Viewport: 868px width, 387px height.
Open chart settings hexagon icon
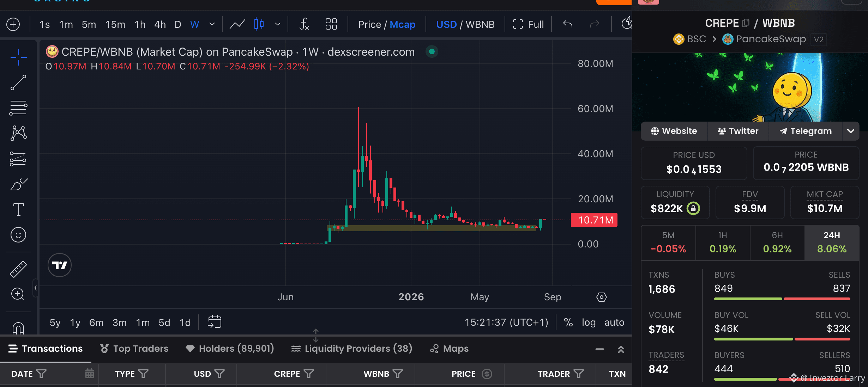[602, 297]
